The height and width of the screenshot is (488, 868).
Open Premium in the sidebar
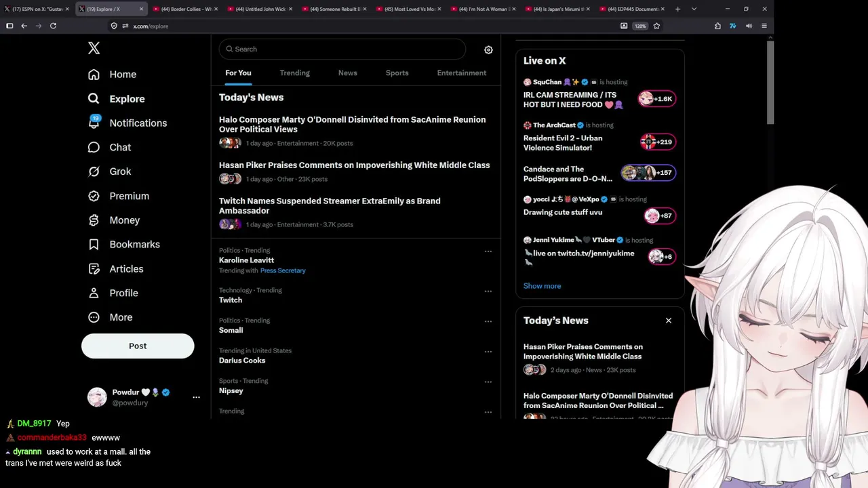(119, 196)
